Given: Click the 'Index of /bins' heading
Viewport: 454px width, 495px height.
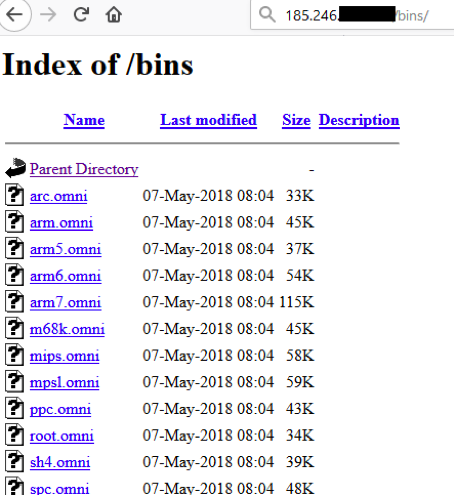Looking at the screenshot, I should 98,64.
